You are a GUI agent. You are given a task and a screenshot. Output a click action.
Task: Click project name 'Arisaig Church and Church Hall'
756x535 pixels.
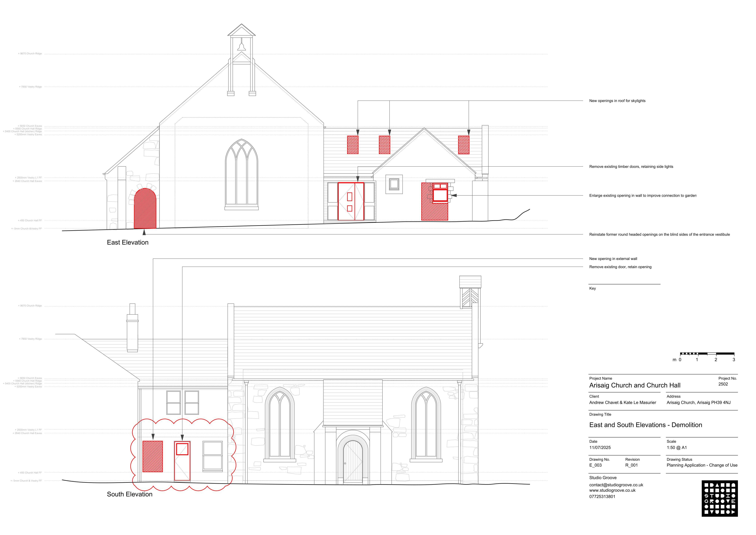[635, 385]
